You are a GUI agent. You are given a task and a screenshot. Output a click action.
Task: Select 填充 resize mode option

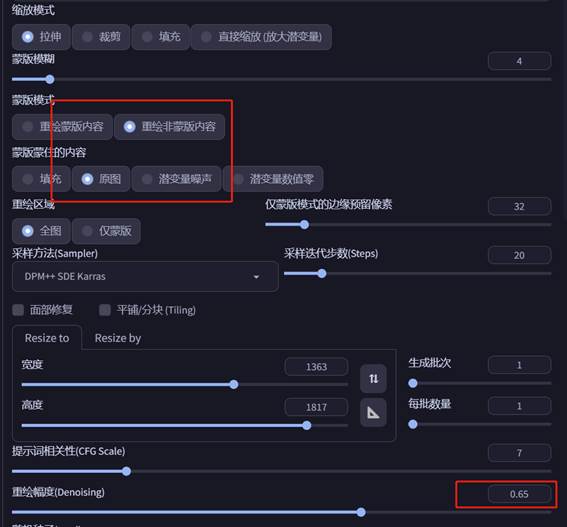(161, 37)
